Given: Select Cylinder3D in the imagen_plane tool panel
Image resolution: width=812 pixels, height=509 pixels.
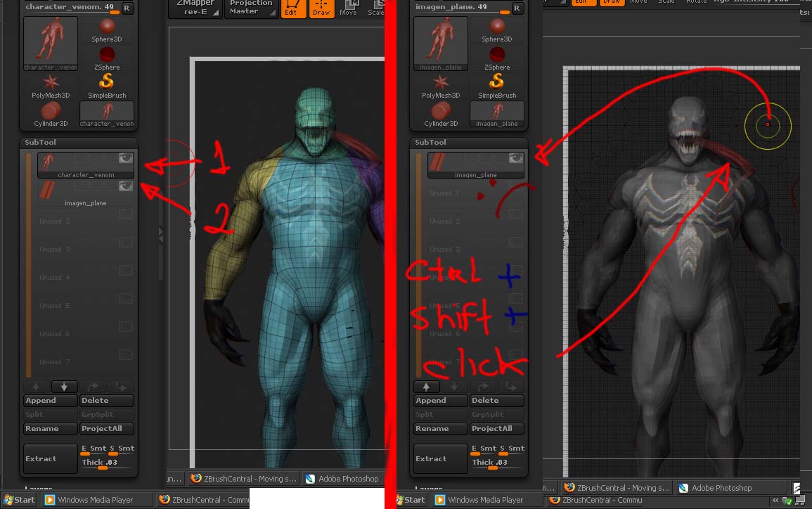Looking at the screenshot, I should [440, 115].
